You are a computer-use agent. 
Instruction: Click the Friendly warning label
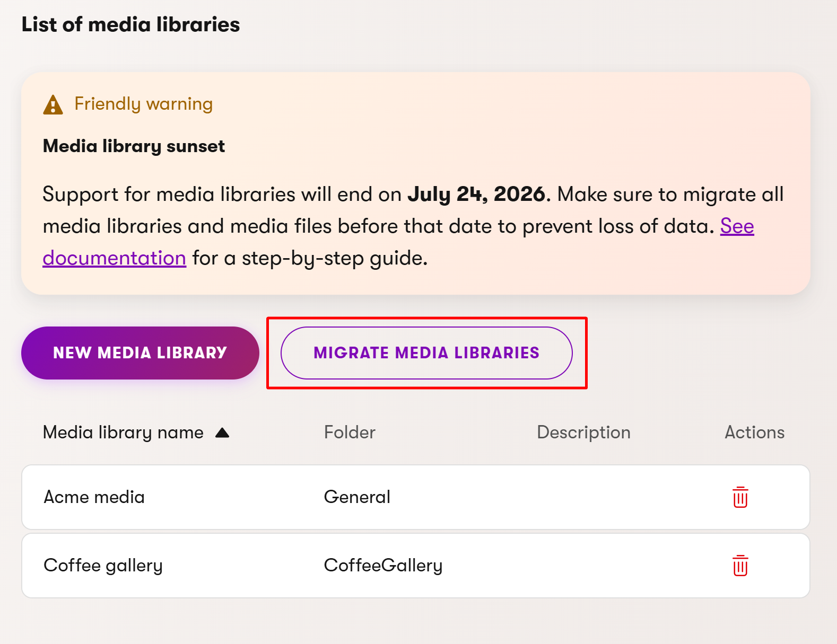coord(143,104)
